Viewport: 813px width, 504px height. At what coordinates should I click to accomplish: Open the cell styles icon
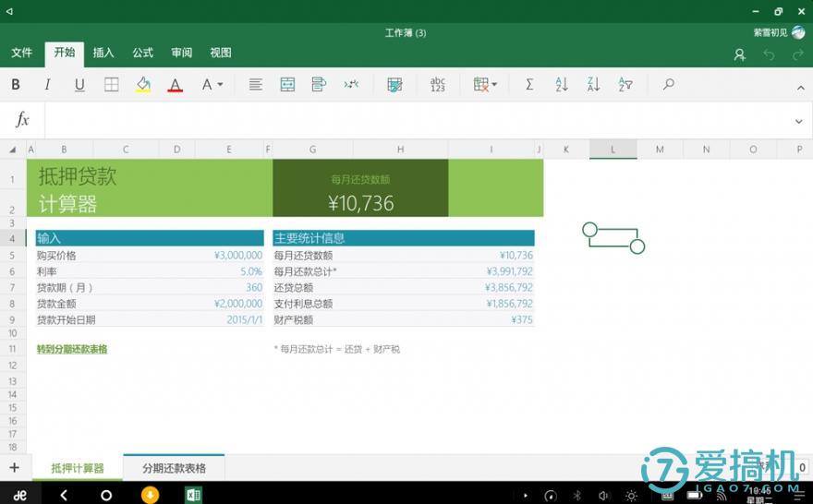tap(394, 84)
